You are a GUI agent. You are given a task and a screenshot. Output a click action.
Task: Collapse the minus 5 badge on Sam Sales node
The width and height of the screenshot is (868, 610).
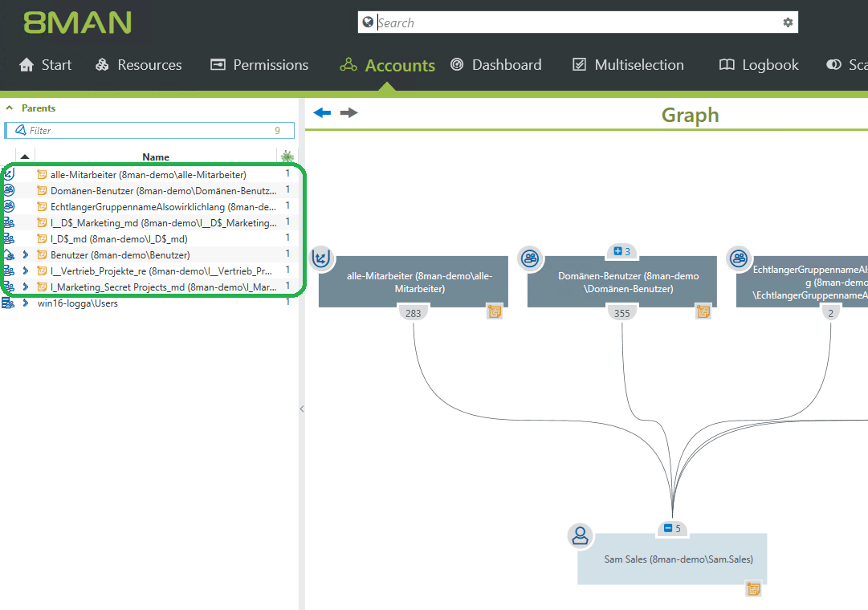coord(672,529)
